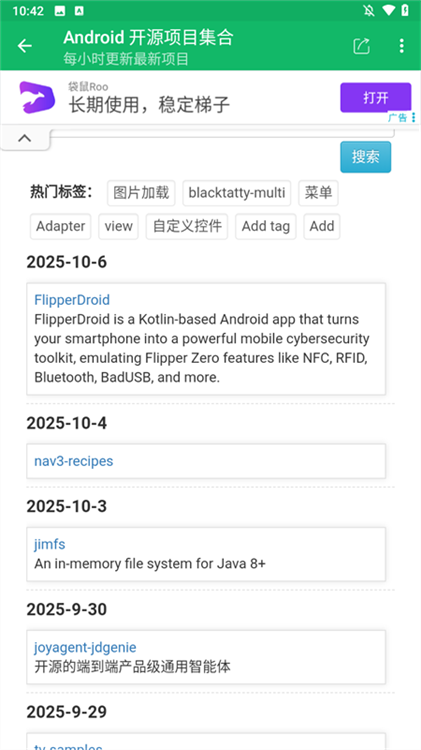Open the jimfs project link
421x750 pixels.
click(50, 544)
